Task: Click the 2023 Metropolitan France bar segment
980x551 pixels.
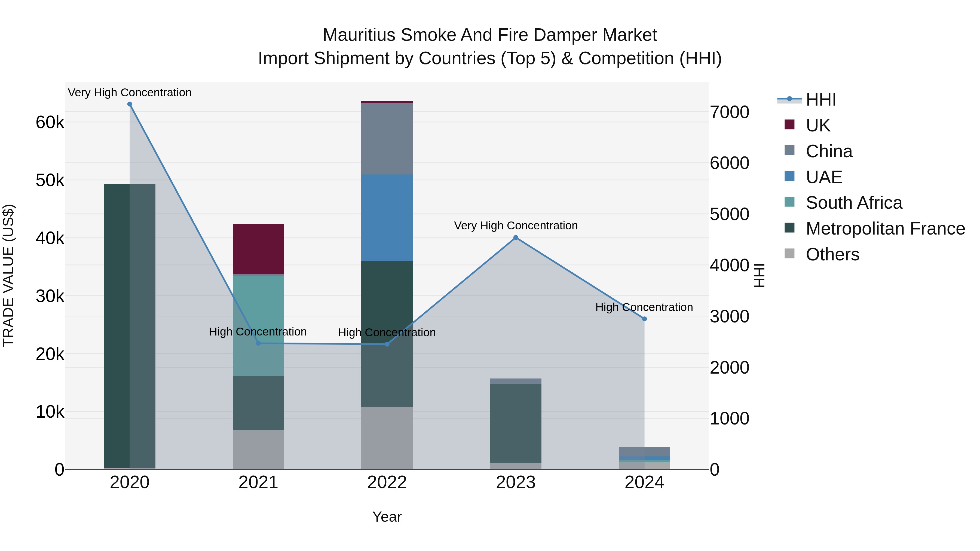Action: (516, 424)
